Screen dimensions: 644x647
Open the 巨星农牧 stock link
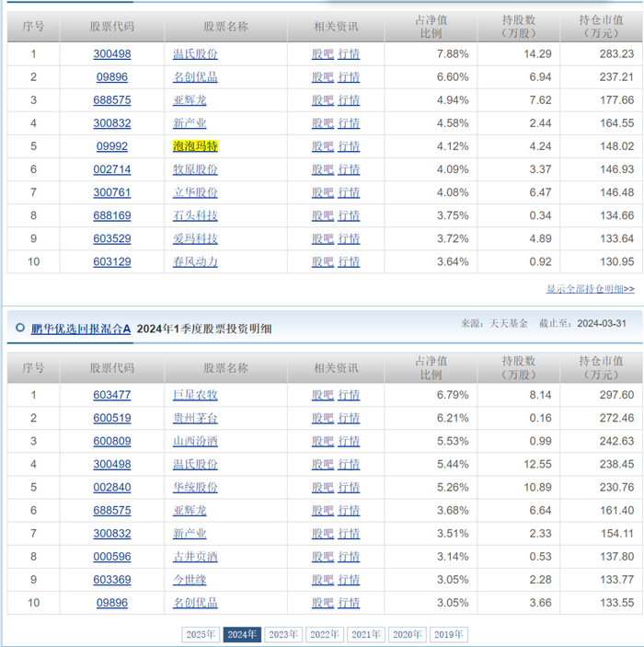click(195, 395)
